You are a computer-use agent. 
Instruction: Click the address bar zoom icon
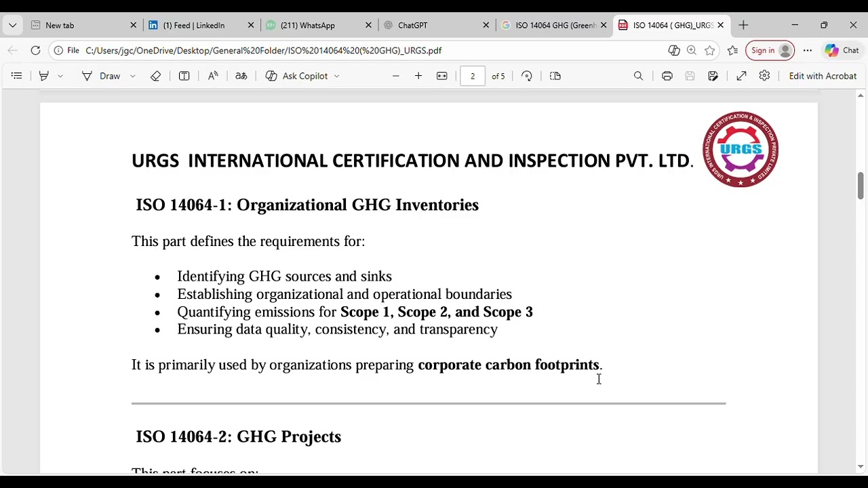(x=692, y=50)
